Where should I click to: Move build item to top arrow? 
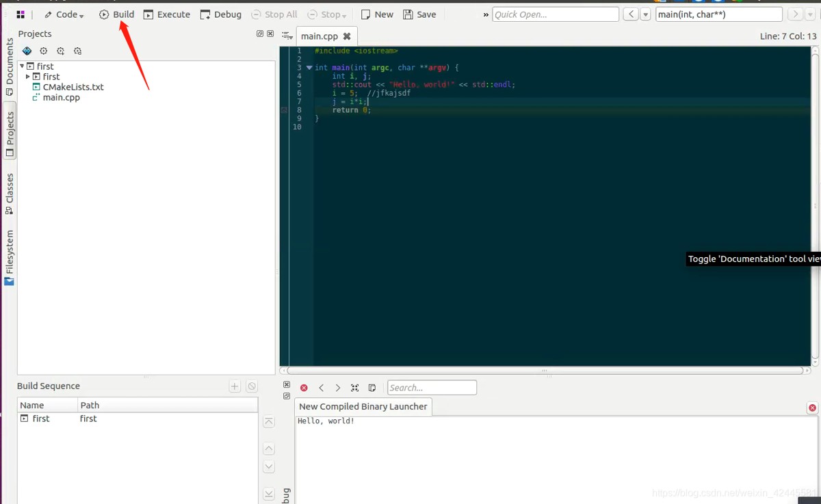(x=269, y=422)
